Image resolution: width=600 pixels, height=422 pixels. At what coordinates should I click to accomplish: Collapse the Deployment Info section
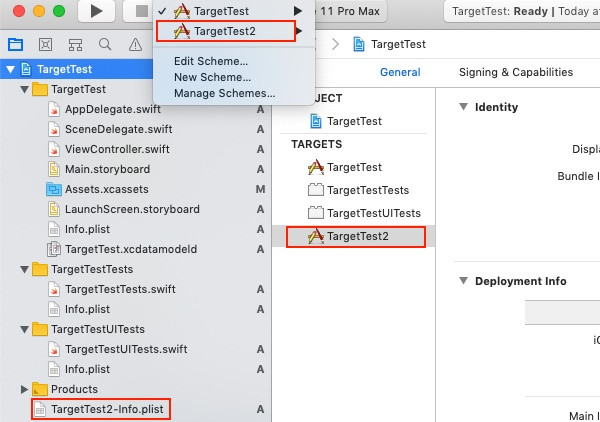click(x=463, y=281)
